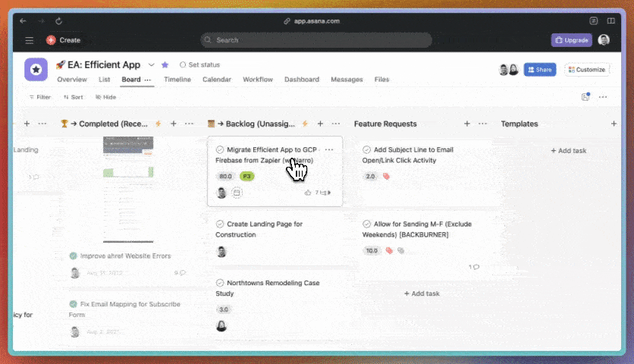Open the Files tab
634x364 pixels.
pyautogui.click(x=381, y=80)
